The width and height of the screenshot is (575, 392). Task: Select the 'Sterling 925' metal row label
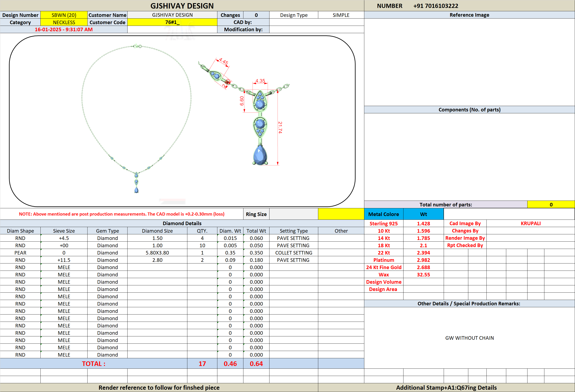coord(383,223)
